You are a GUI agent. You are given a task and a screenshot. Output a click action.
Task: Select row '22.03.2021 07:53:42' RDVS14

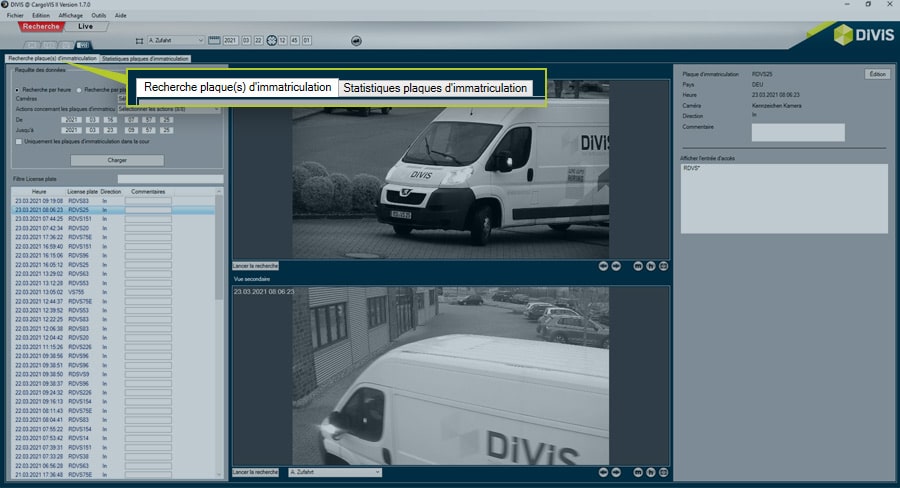point(113,438)
